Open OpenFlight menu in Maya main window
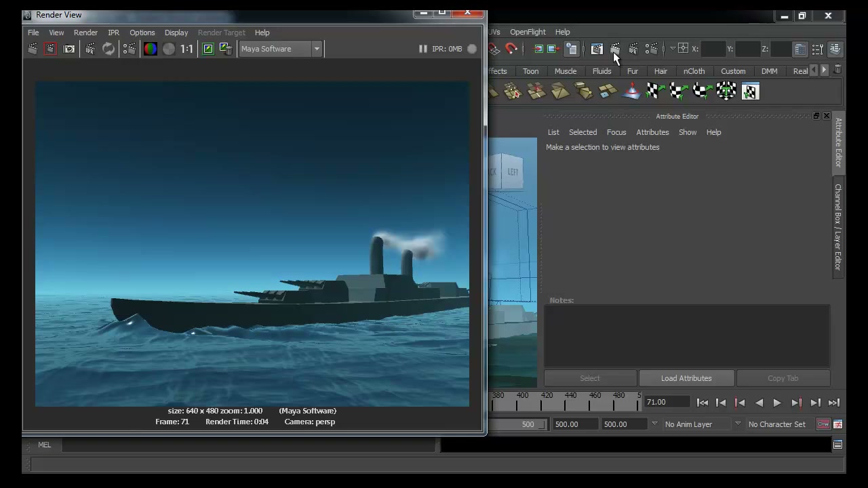The width and height of the screenshot is (868, 488). pyautogui.click(x=528, y=32)
